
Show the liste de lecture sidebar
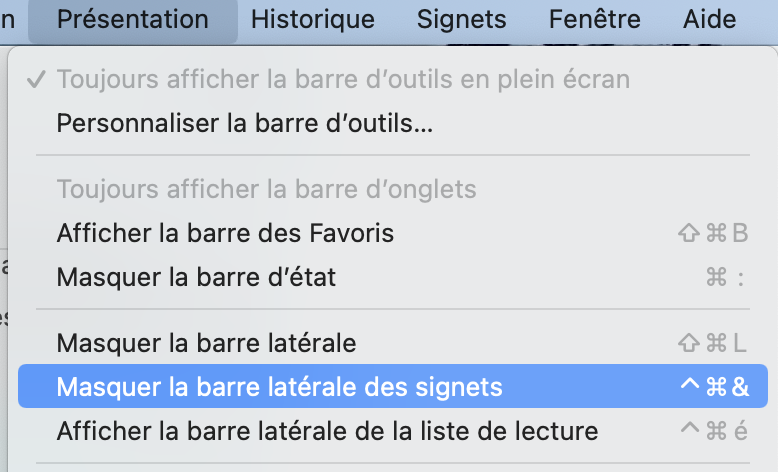(327, 432)
